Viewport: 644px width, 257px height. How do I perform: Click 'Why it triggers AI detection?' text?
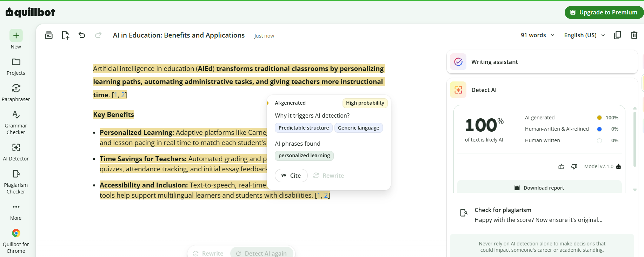[312, 116]
